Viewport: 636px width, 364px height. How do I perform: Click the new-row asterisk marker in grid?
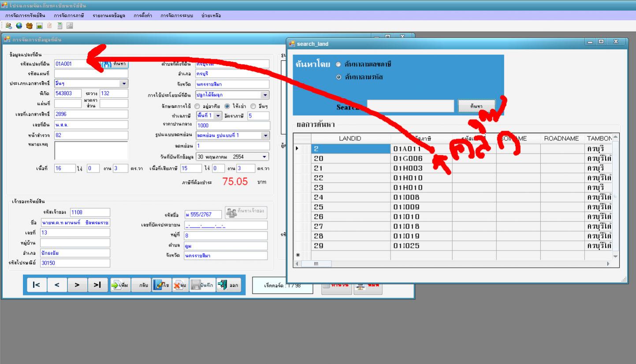(x=298, y=255)
